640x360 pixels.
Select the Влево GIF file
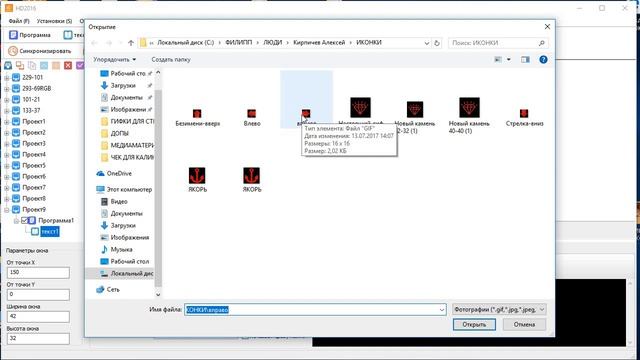[252, 118]
